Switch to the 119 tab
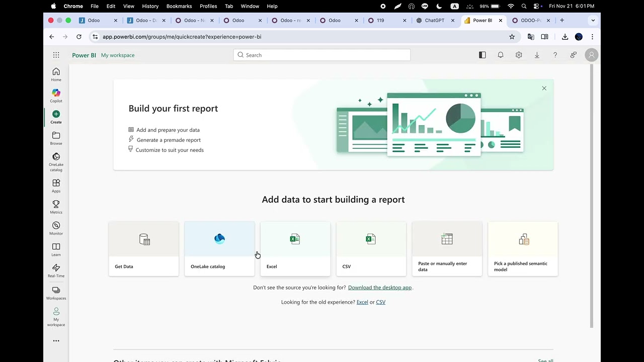The height and width of the screenshot is (362, 644). (x=387, y=21)
